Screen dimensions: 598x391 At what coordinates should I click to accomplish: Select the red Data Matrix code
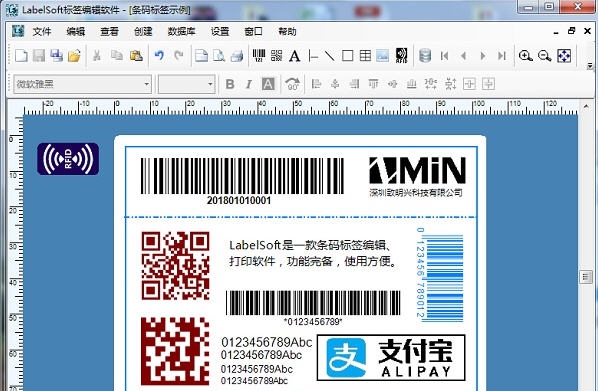(x=175, y=351)
